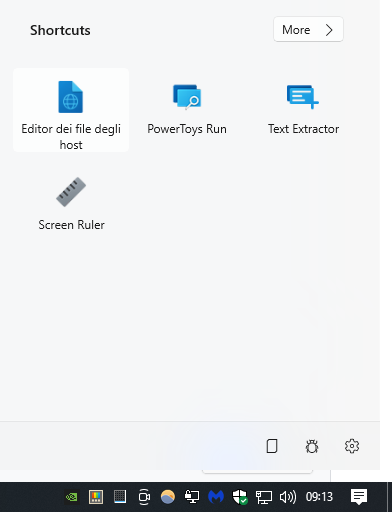The height and width of the screenshot is (512, 392).
Task: Click the More button in Shortcuts
Action: (x=308, y=29)
